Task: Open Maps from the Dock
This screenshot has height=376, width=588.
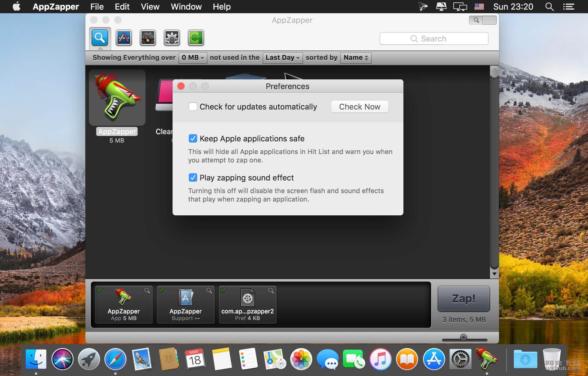Action: point(274,359)
